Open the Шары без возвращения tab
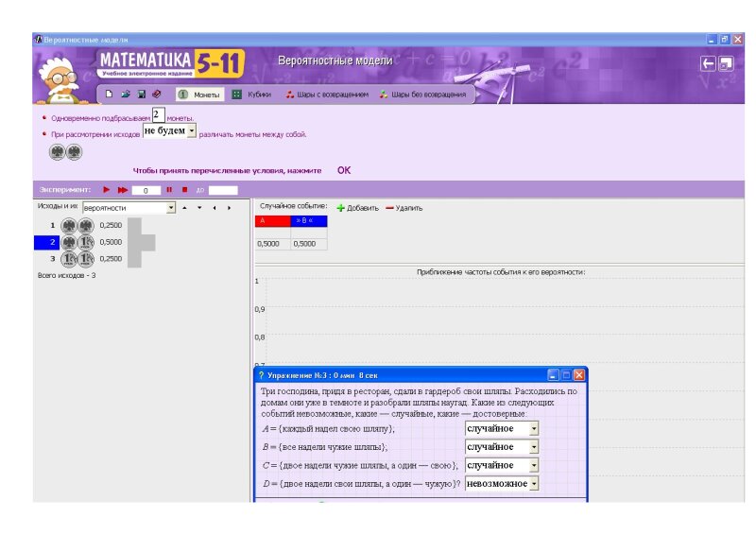Screen dimensions: 756x535 point(422,95)
